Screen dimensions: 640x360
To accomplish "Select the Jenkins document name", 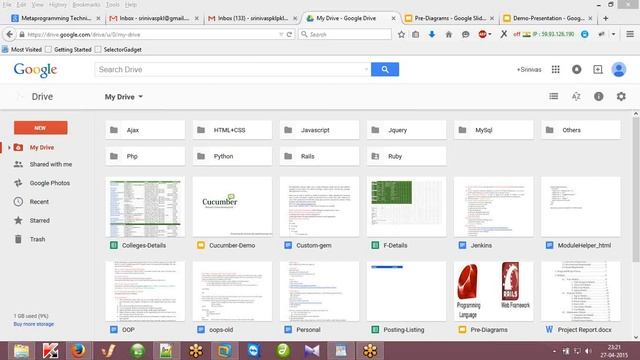I will [481, 245].
